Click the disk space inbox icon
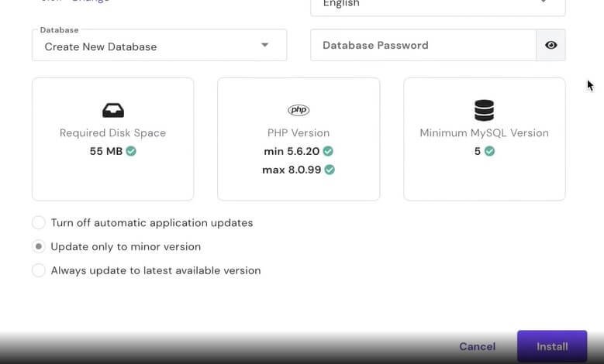This screenshot has height=364, width=604. click(113, 111)
